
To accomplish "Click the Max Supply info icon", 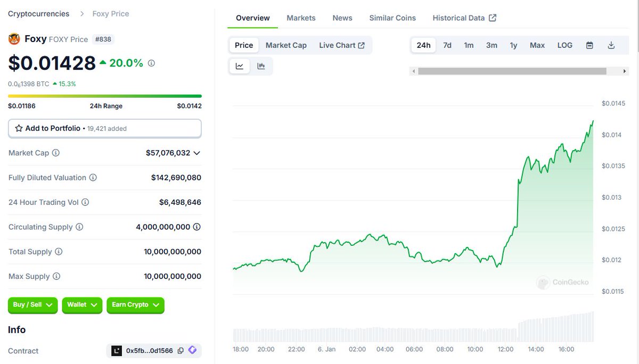I will tap(56, 276).
